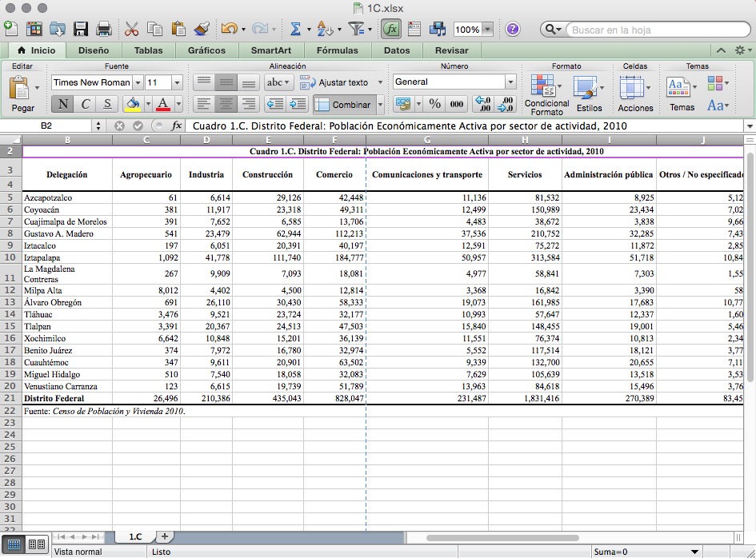Open the Fórmulas ribbon tab
This screenshot has width=756, height=558.
tap(337, 50)
